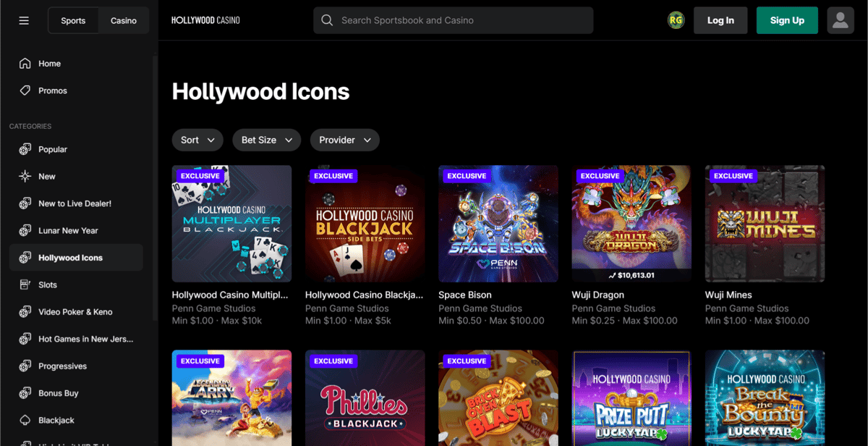Open the Space Bison game title link
Image resolution: width=868 pixels, height=446 pixels.
[465, 295]
